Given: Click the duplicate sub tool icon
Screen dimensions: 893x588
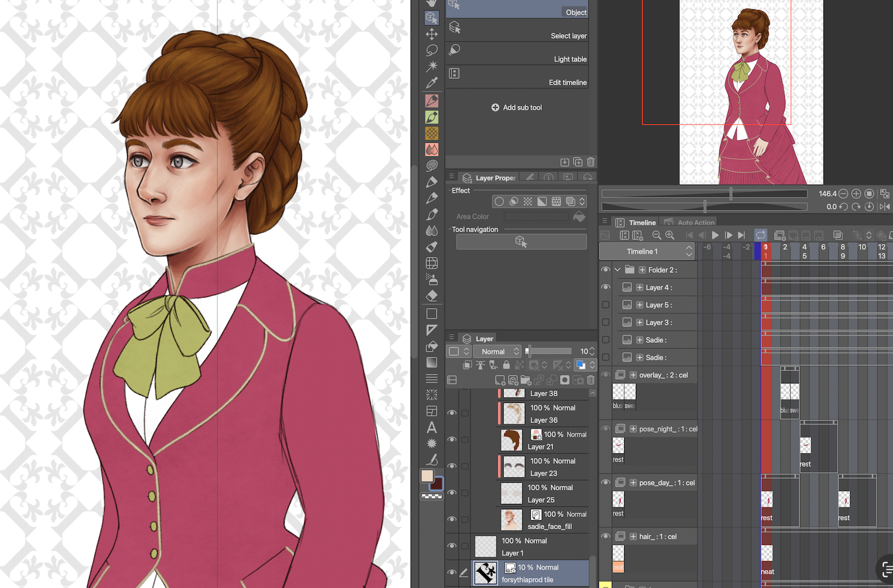Looking at the screenshot, I should coord(578,162).
